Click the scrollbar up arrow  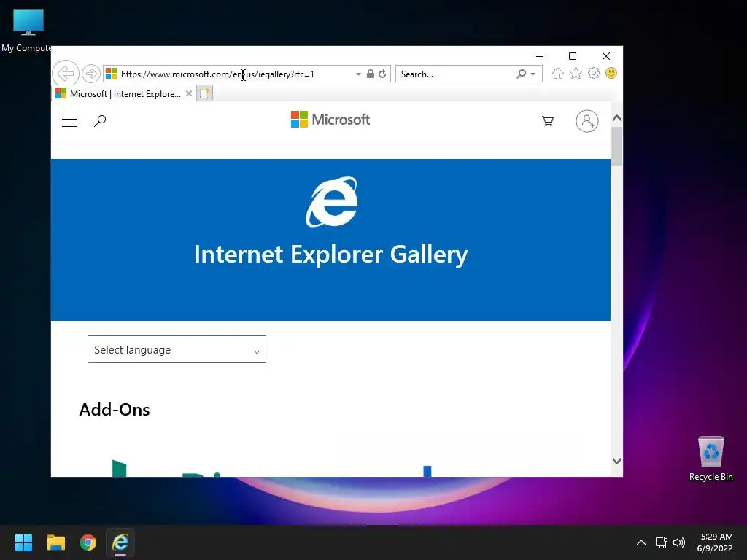pos(616,117)
